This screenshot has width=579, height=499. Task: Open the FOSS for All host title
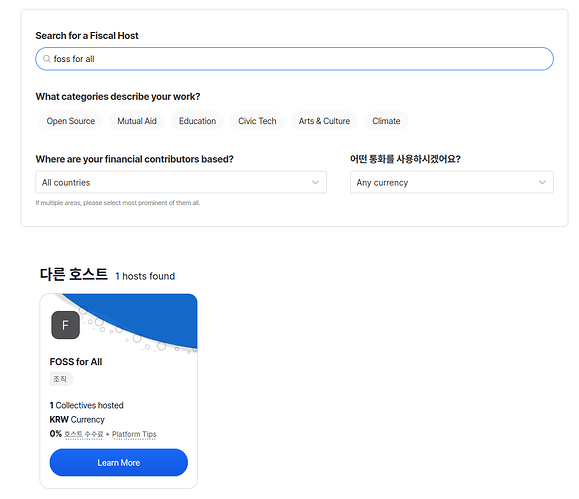click(76, 362)
